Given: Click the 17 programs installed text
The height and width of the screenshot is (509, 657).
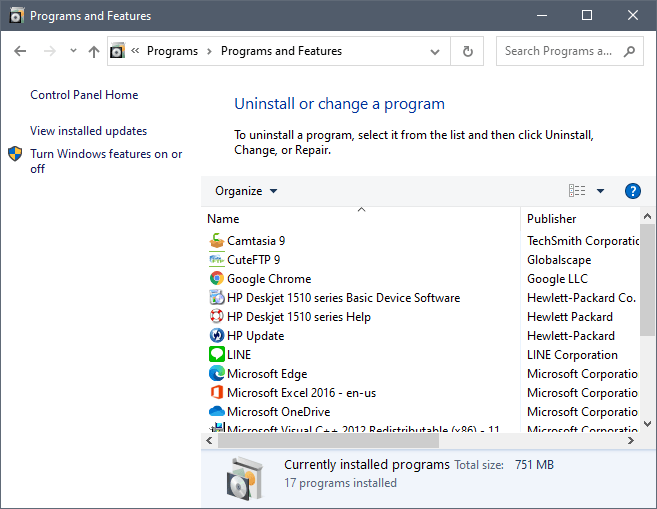Looking at the screenshot, I should [340, 483].
